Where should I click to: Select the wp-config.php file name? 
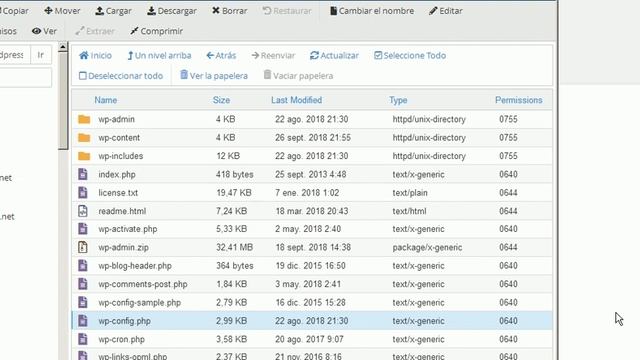coord(124,321)
